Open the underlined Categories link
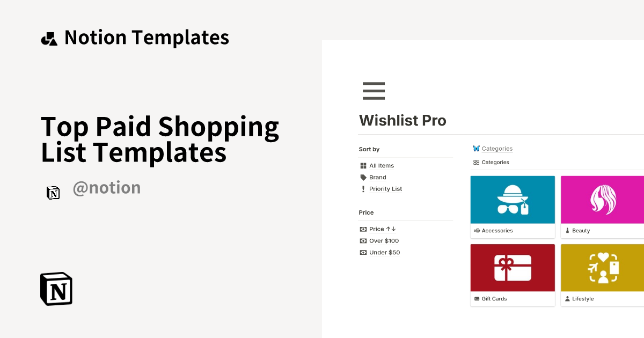The width and height of the screenshot is (644, 338). (x=497, y=148)
